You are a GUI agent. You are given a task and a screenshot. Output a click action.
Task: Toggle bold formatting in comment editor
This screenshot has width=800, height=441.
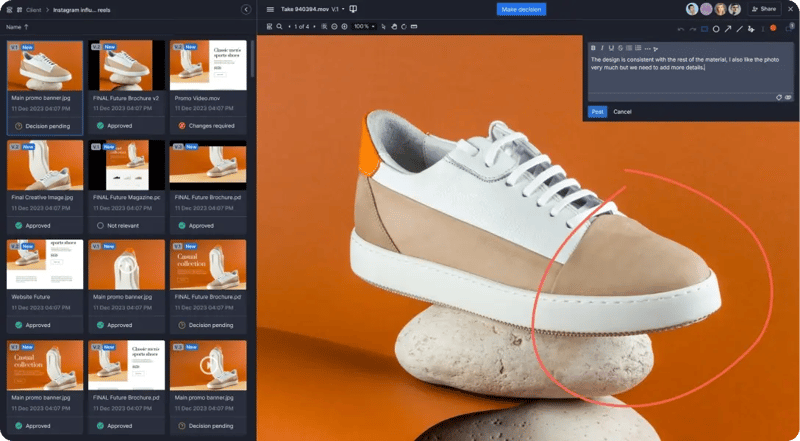593,48
